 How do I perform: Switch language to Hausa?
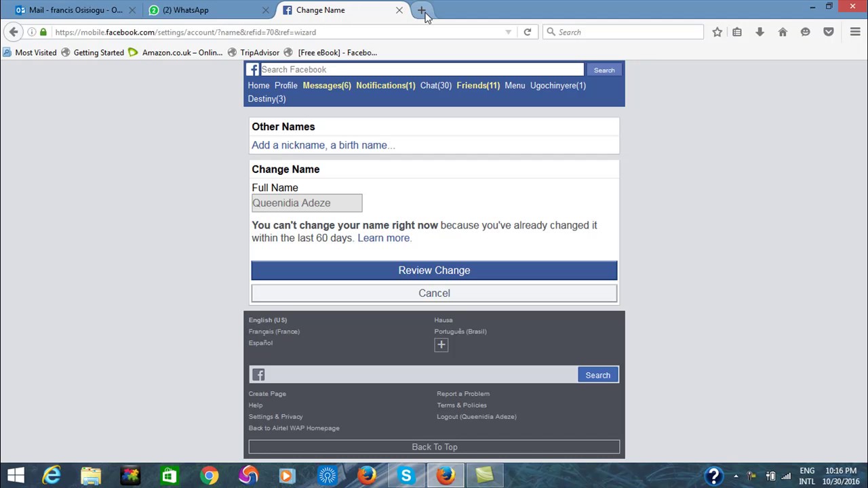[x=443, y=320]
